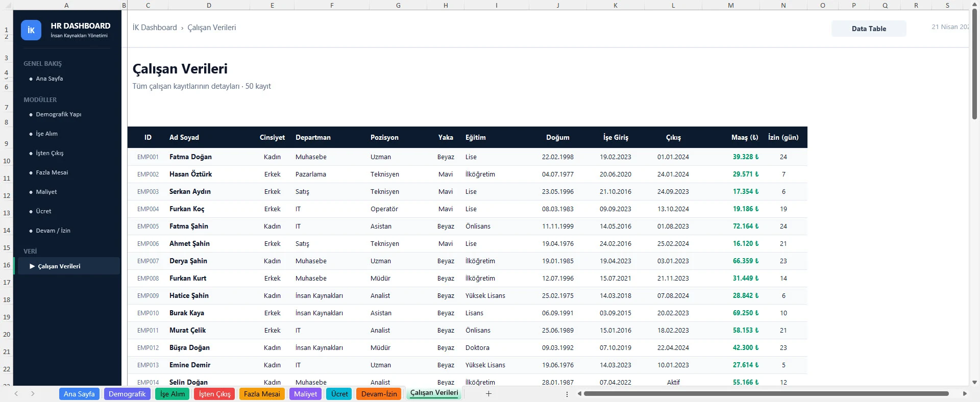Click Pazarlama department cell

311,174
